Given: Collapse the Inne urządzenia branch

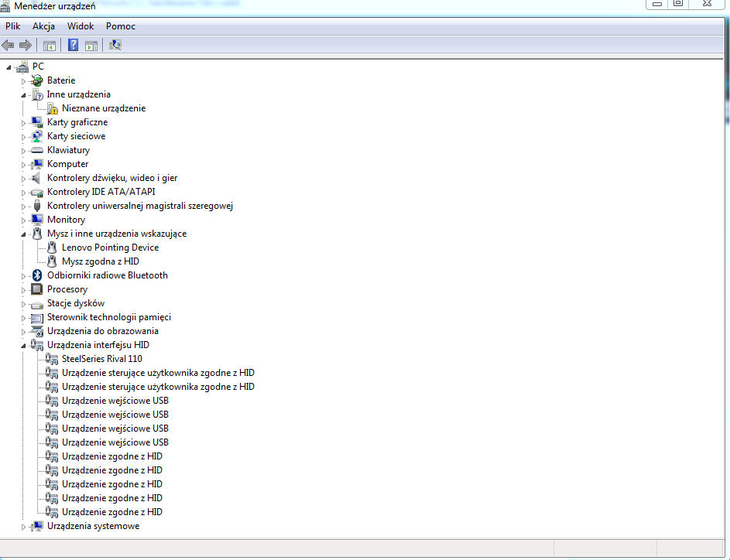Looking at the screenshot, I should tap(24, 94).
